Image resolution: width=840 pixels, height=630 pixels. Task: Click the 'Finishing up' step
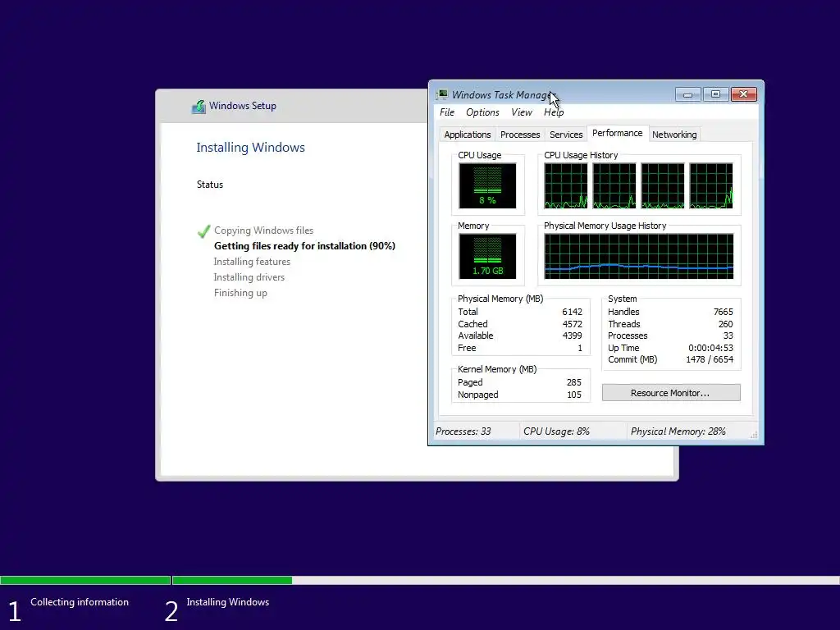tap(240, 293)
